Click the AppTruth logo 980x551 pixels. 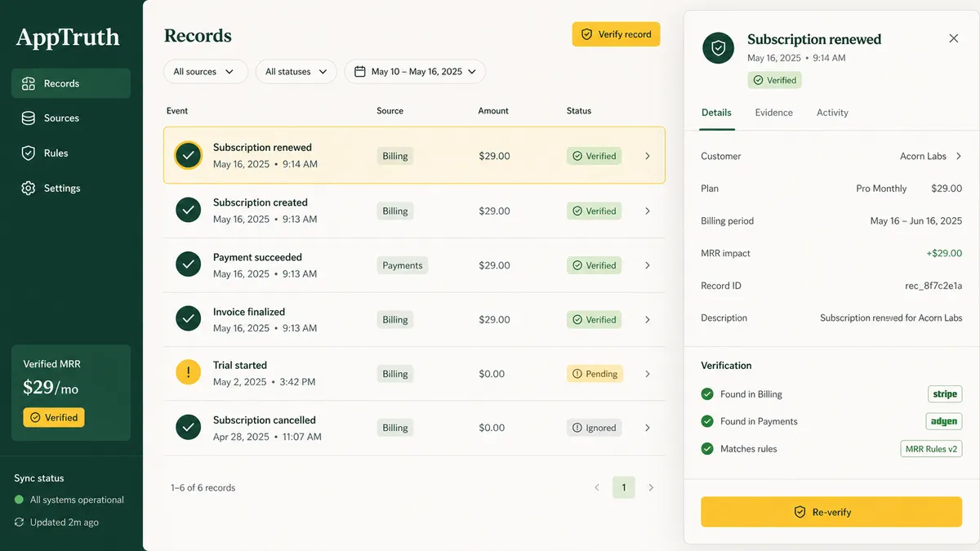[68, 38]
